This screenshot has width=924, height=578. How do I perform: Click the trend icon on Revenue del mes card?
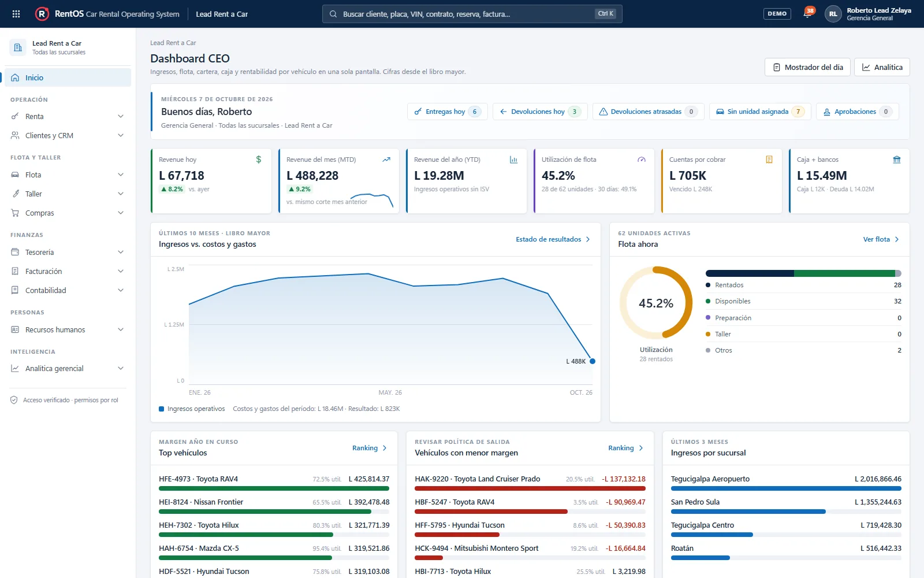386,160
